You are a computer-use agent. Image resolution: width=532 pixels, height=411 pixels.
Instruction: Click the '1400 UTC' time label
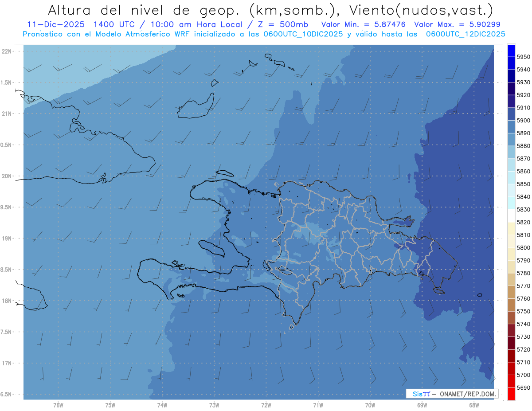pyautogui.click(x=114, y=24)
